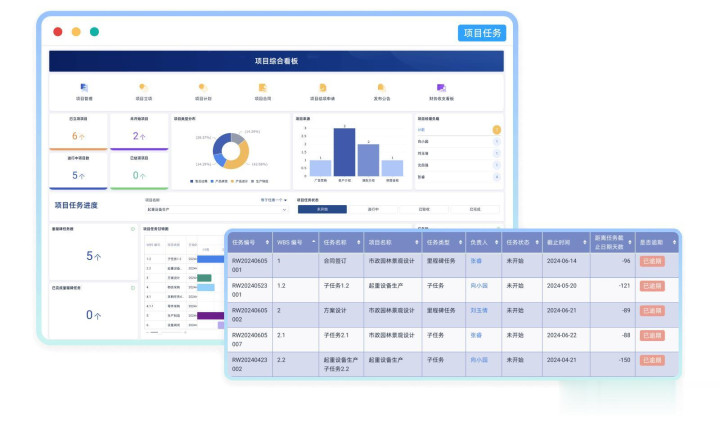Click the tallest dark blue bar in chart
The image size is (720, 421).
point(344,152)
